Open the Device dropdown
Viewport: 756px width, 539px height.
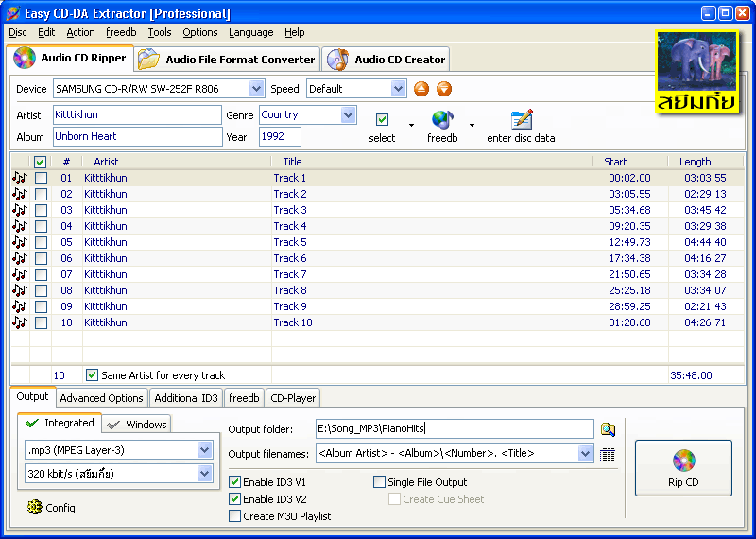(x=256, y=89)
